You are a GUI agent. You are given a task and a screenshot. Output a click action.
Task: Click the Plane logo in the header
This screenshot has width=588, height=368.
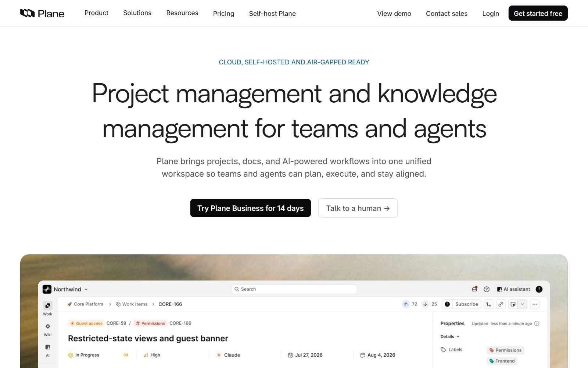click(x=42, y=14)
